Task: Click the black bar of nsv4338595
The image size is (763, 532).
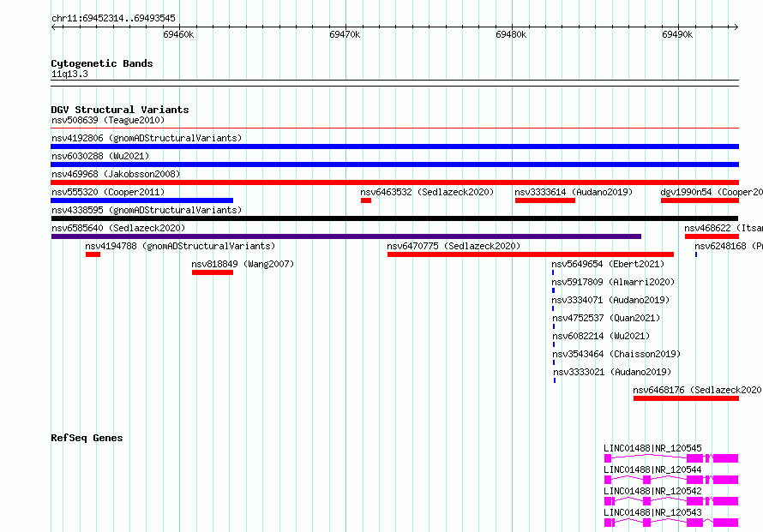Action: tap(394, 218)
